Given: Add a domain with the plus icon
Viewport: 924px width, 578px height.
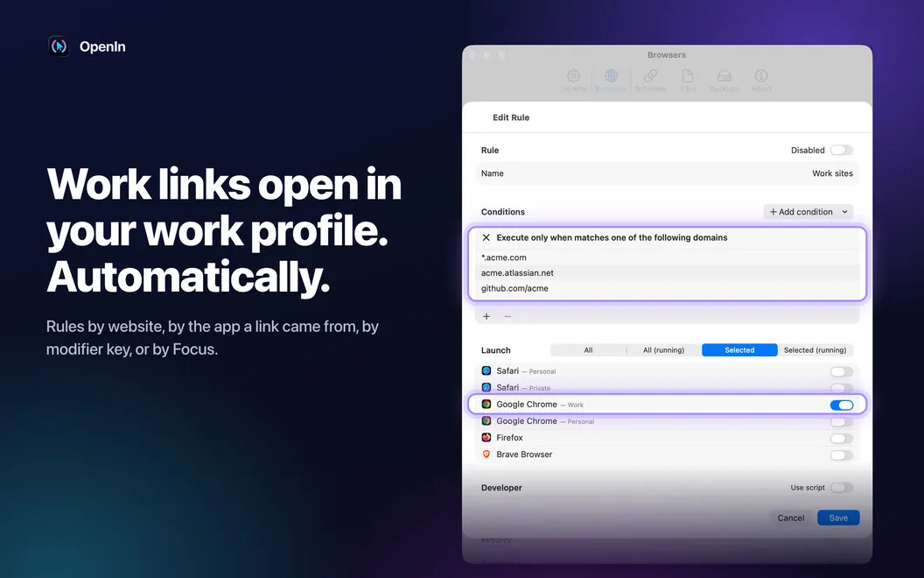Looking at the screenshot, I should [x=486, y=317].
